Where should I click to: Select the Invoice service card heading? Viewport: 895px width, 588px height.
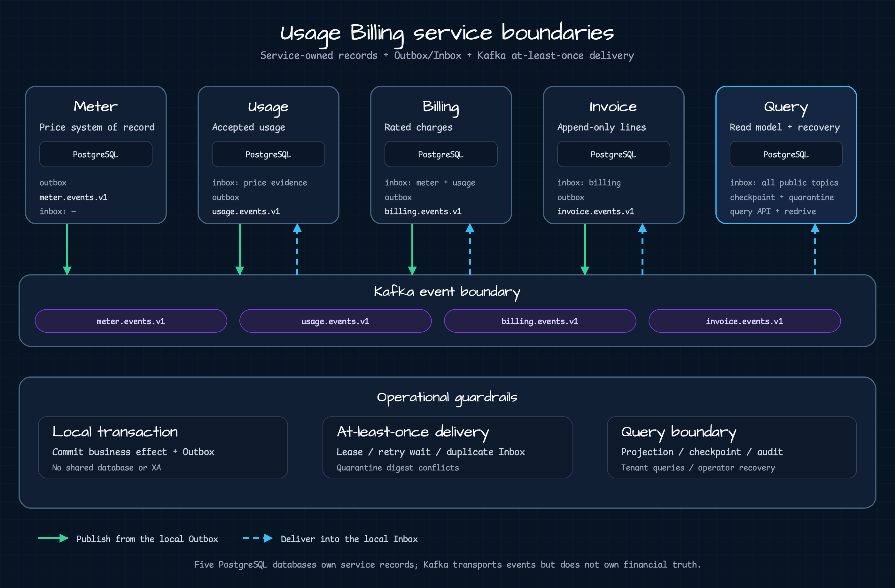point(613,107)
